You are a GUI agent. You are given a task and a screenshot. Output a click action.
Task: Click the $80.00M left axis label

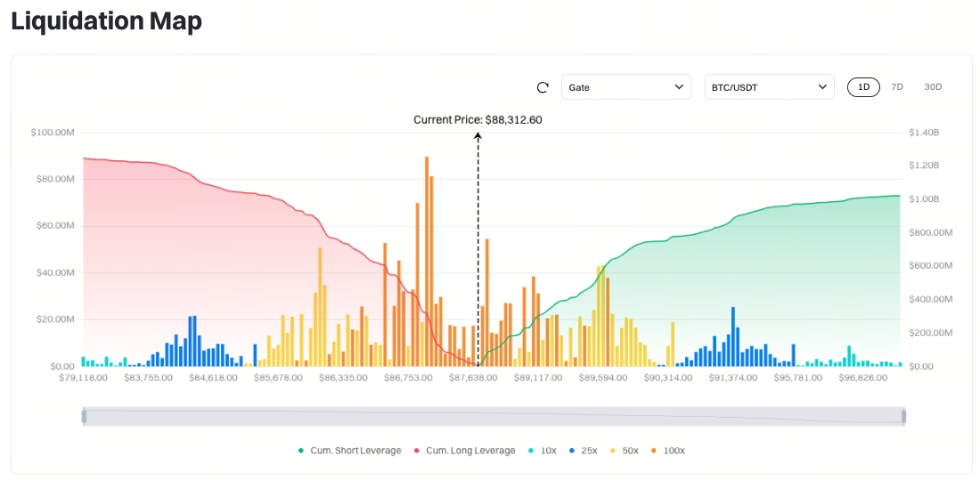[55, 179]
